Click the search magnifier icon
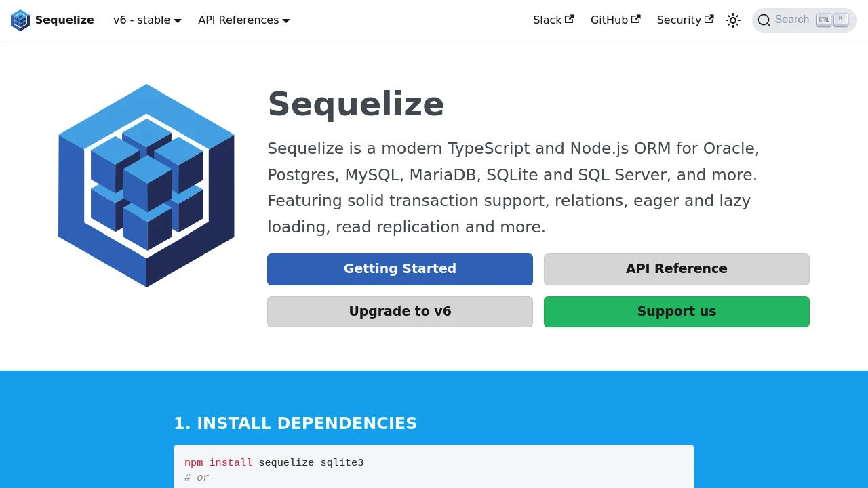Image resolution: width=868 pixels, height=488 pixels. click(x=764, y=20)
